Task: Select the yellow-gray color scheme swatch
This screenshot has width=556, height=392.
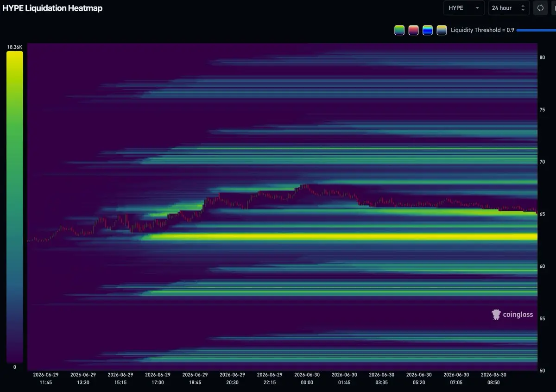Action: (442, 30)
